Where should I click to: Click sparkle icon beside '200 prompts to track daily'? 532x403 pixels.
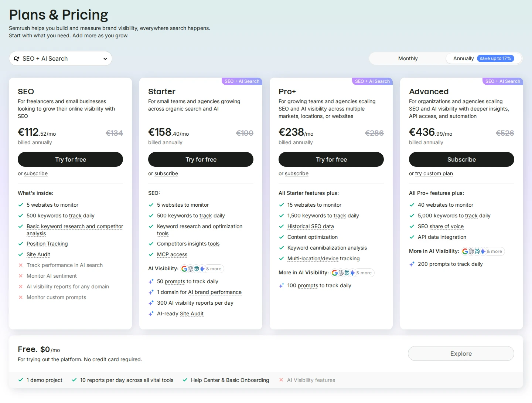tap(412, 264)
